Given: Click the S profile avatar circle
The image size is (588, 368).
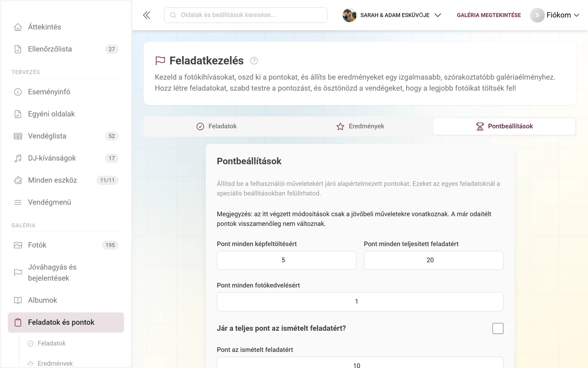Looking at the screenshot, I should pyautogui.click(x=537, y=15).
